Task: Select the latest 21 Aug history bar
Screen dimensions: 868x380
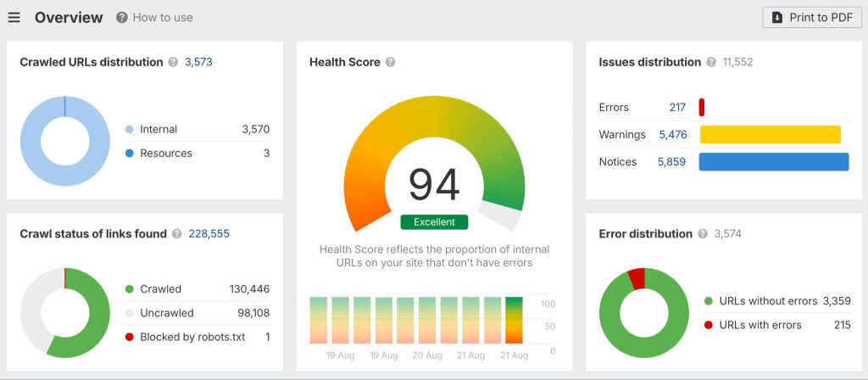Action: (514, 319)
